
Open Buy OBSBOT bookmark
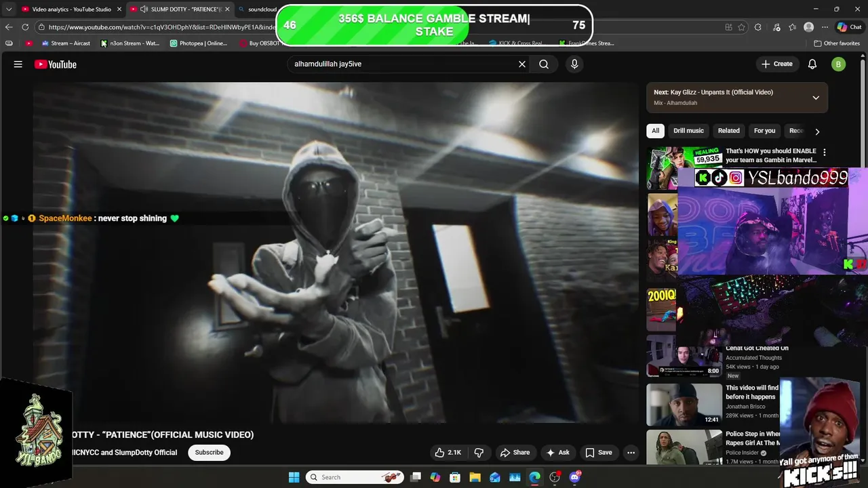tap(260, 43)
